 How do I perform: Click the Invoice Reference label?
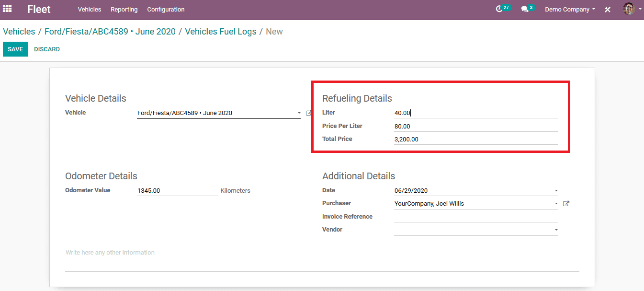tap(347, 217)
